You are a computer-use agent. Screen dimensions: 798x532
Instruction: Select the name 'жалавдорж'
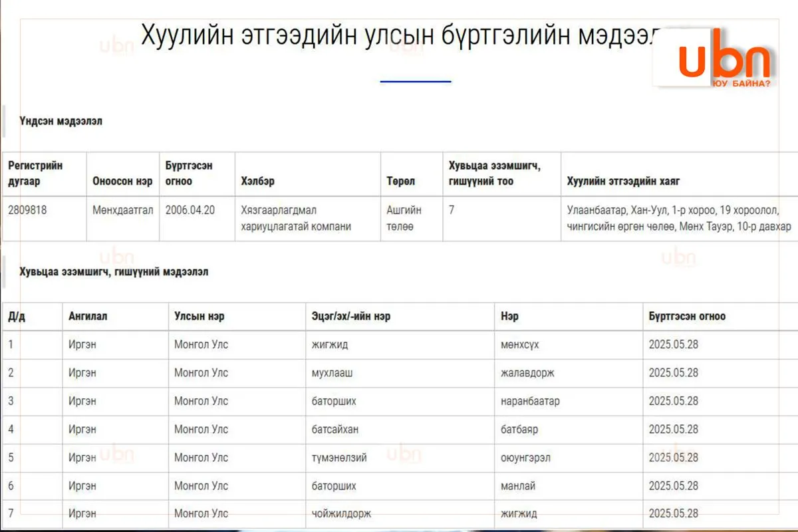coord(527,373)
